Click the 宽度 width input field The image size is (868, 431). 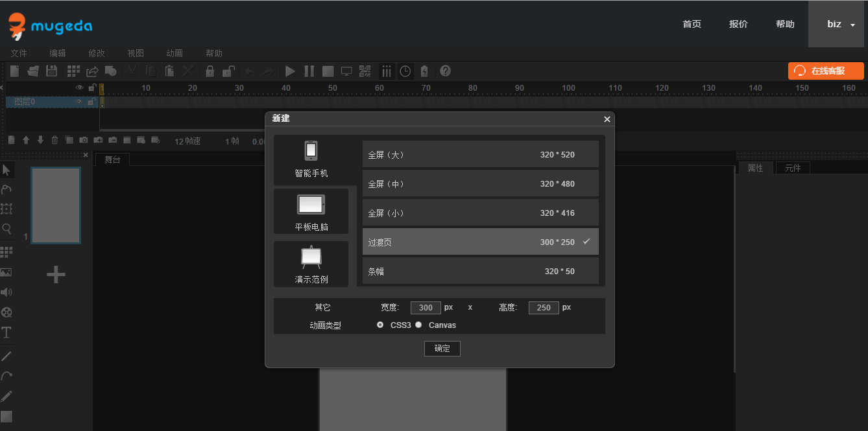(426, 307)
